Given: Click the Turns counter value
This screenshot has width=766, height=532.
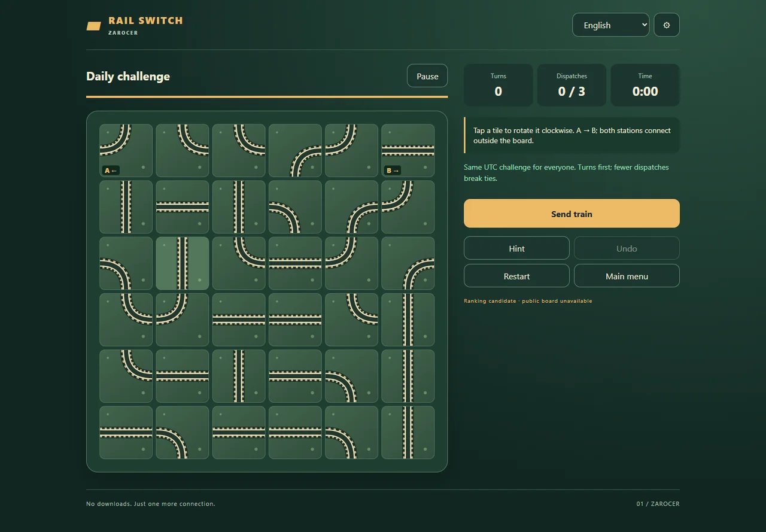Looking at the screenshot, I should click(x=498, y=92).
